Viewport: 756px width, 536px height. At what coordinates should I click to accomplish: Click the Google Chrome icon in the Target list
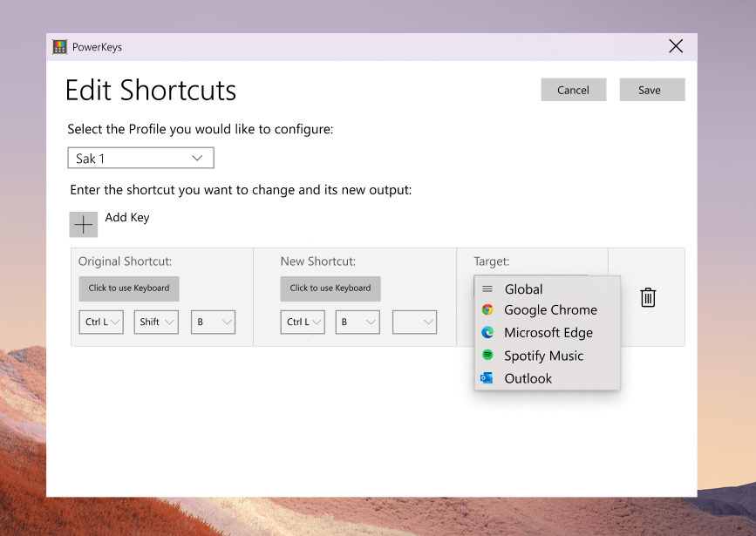point(487,309)
